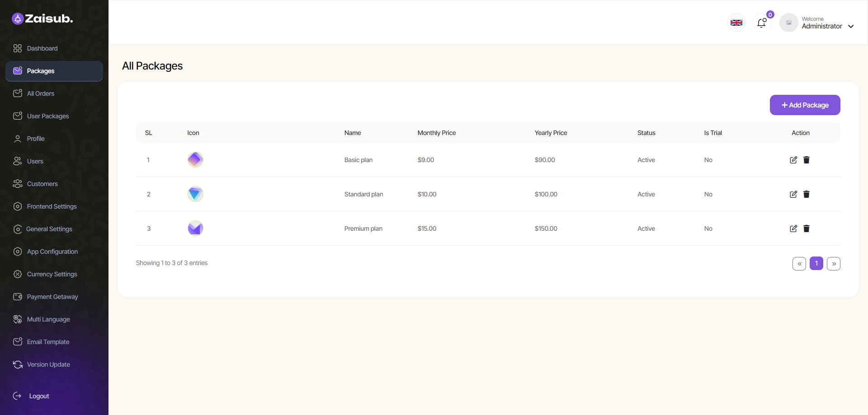Click the notification bell icon
Screen dimensions: 868x415
[762, 23]
